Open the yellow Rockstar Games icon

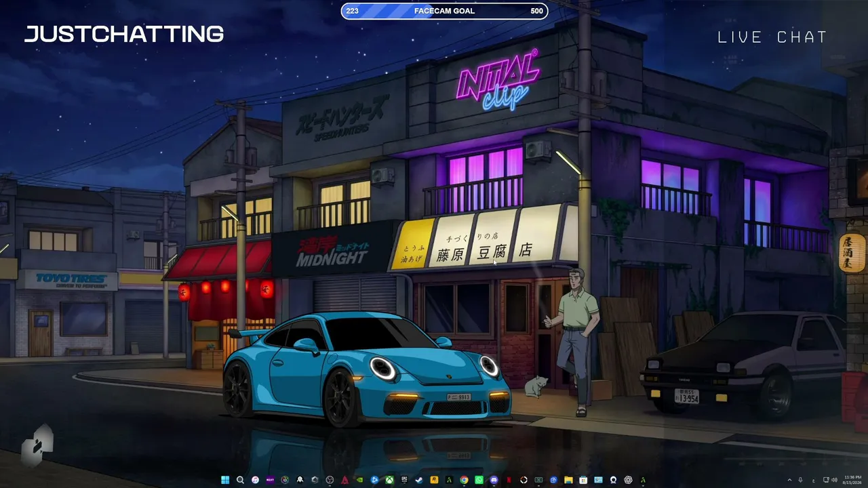(x=434, y=480)
